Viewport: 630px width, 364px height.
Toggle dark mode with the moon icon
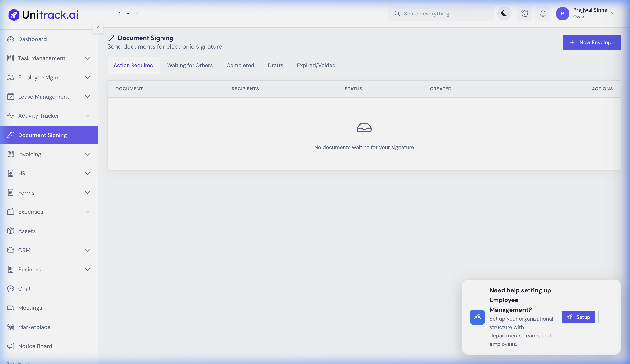point(504,13)
